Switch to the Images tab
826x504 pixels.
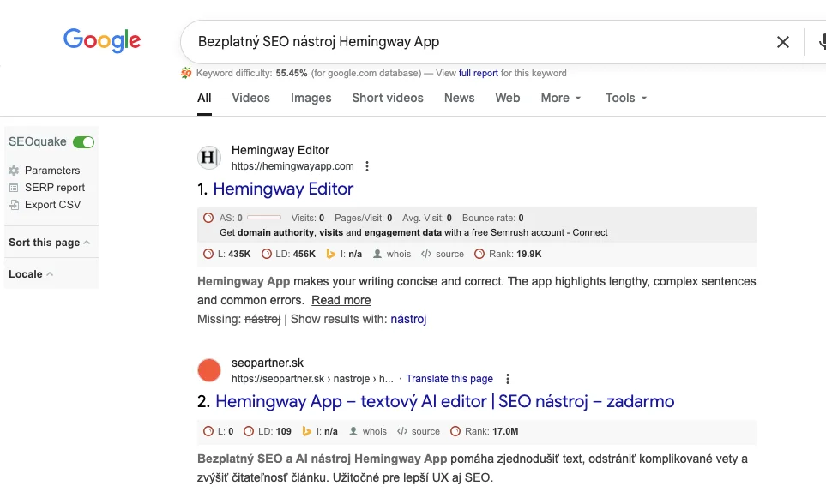pyautogui.click(x=311, y=98)
